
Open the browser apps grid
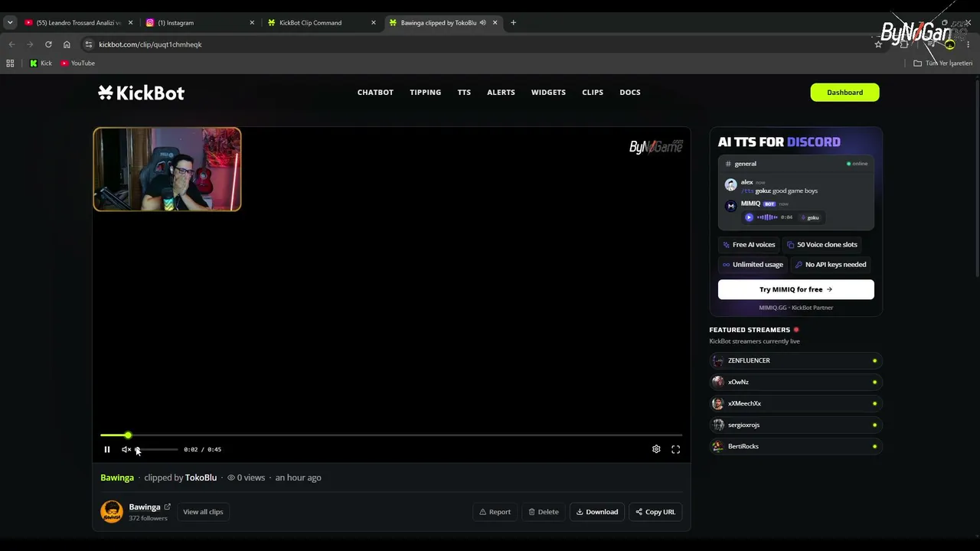[10, 64]
